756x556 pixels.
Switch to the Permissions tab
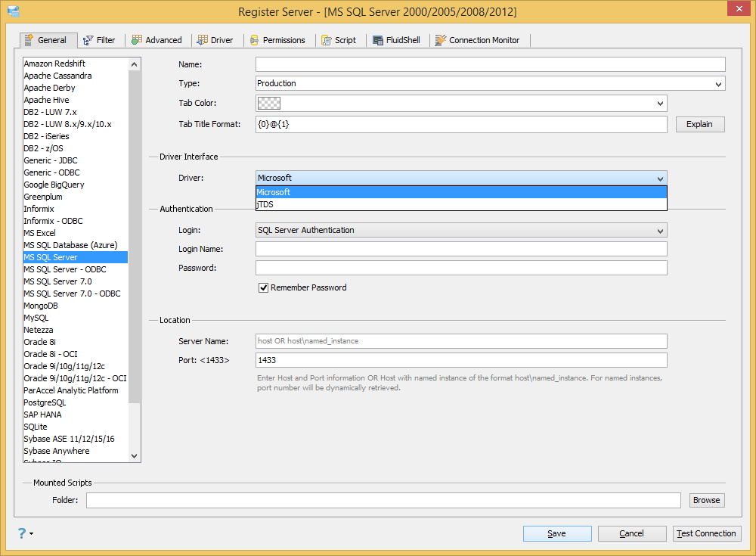pyautogui.click(x=278, y=40)
